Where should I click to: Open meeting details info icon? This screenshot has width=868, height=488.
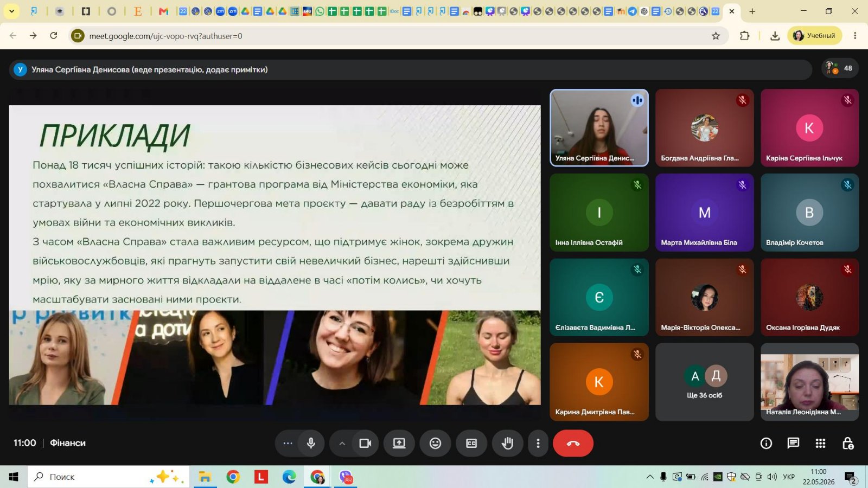766,444
